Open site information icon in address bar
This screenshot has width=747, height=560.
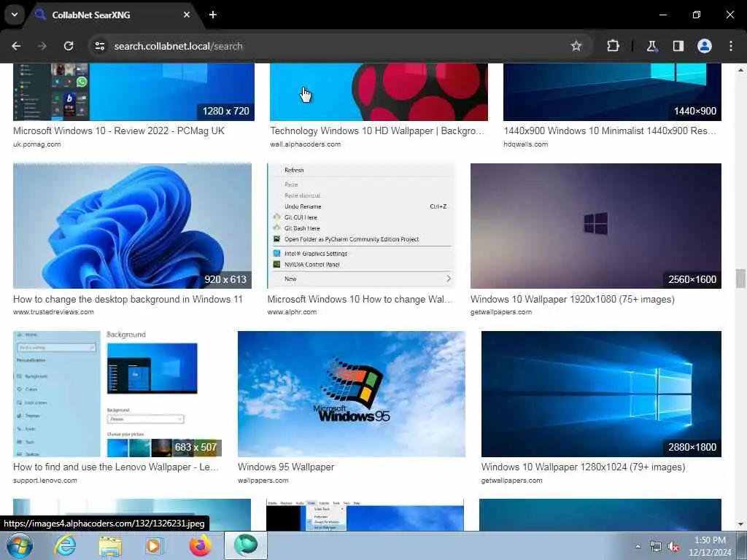pyautogui.click(x=99, y=46)
